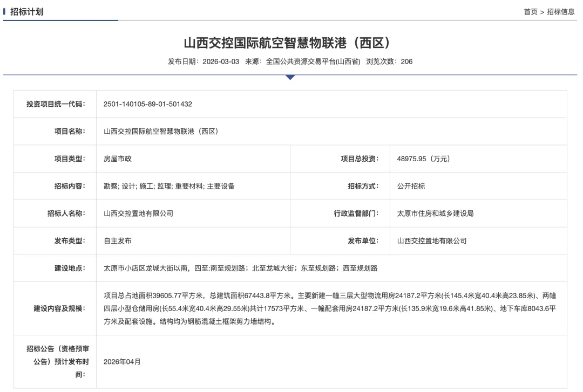Screen dimensions: 583x392
Task: Click 山西交控置地有限公司 in 发布单位 row
Action: coord(432,241)
